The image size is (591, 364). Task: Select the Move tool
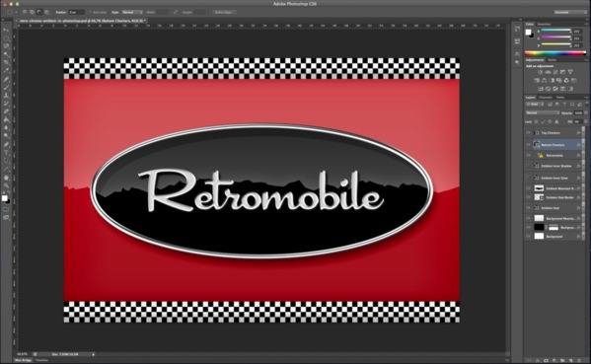coord(6,30)
